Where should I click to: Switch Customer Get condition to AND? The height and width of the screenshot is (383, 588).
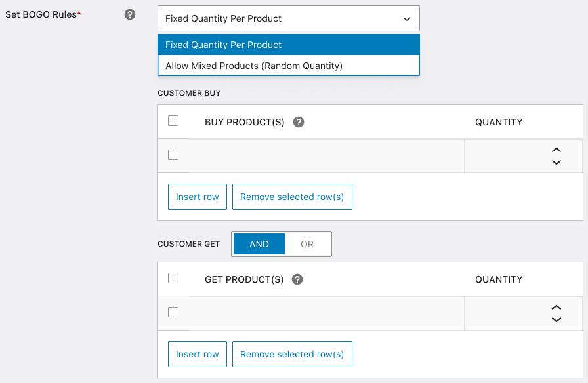click(x=259, y=244)
